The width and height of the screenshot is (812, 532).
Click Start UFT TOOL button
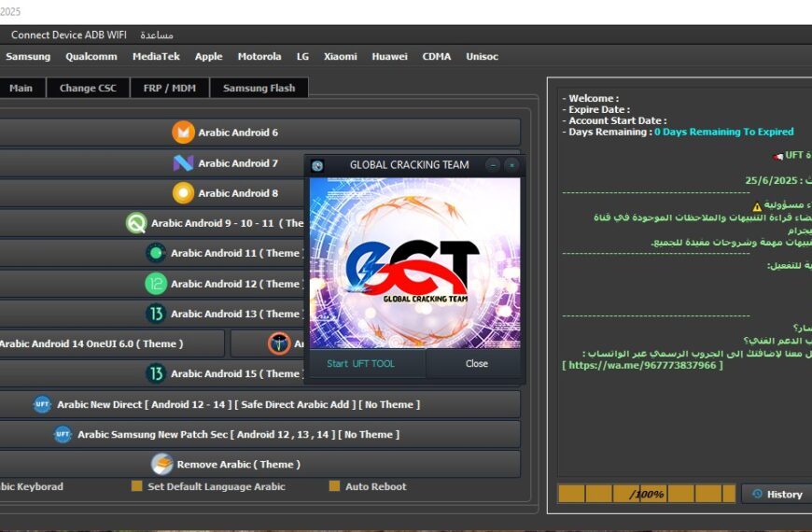pyautogui.click(x=368, y=364)
